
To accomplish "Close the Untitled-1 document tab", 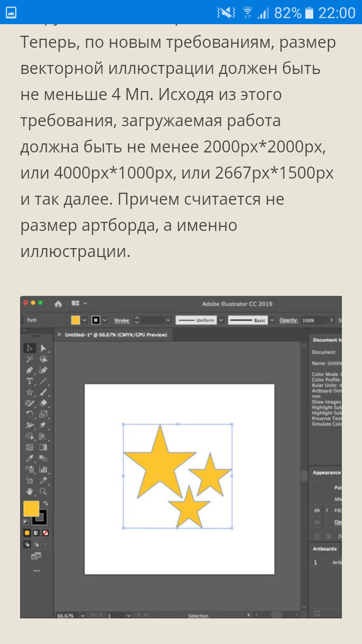I will coord(59,334).
